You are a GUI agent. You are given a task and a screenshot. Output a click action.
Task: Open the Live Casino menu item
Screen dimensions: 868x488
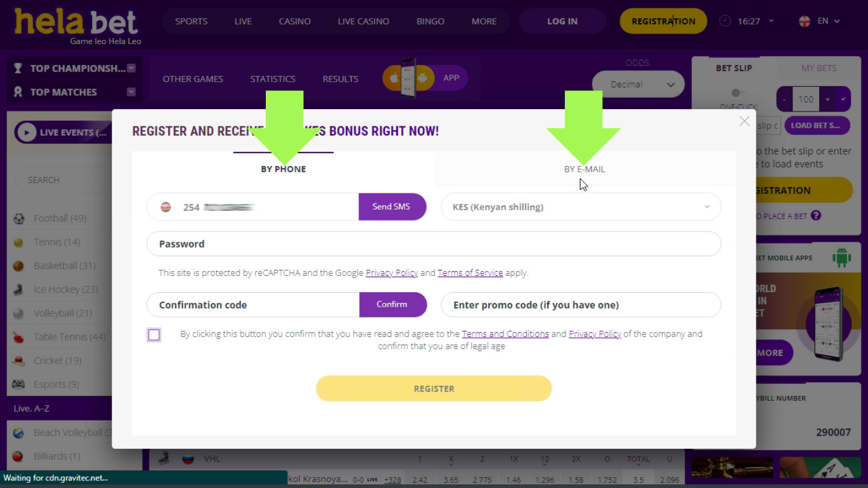363,21
